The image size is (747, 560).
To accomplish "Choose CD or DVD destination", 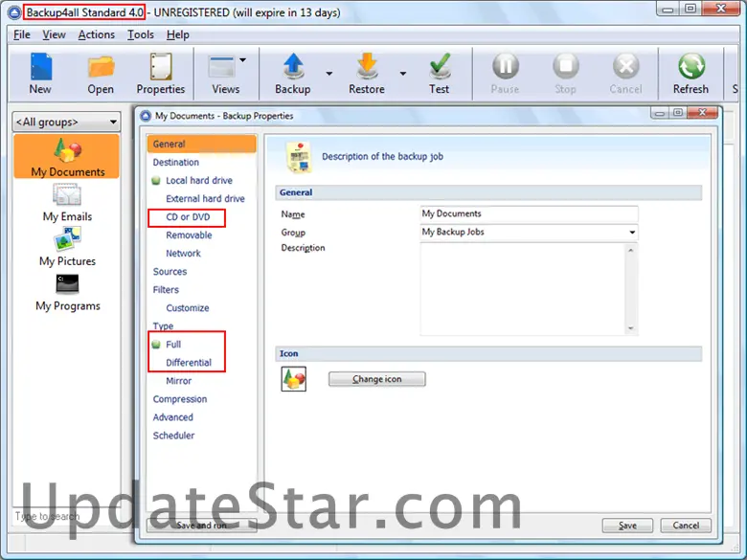I will (x=188, y=217).
